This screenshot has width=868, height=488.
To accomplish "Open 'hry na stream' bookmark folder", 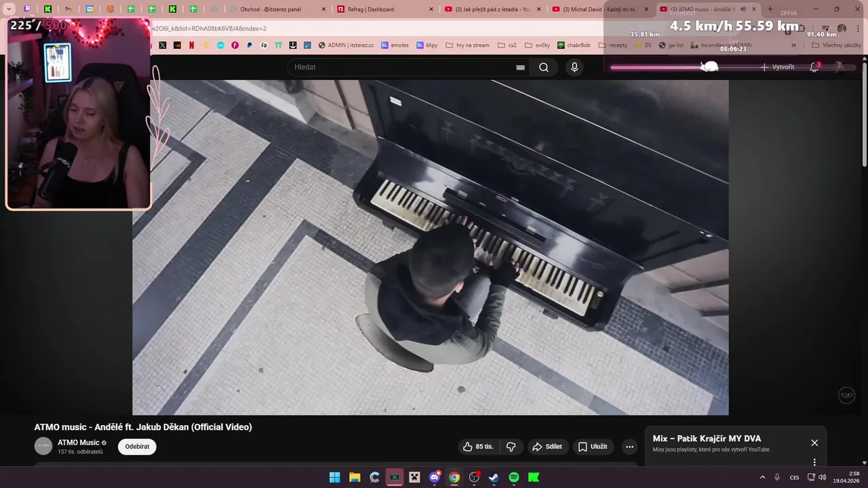I will tap(467, 45).
